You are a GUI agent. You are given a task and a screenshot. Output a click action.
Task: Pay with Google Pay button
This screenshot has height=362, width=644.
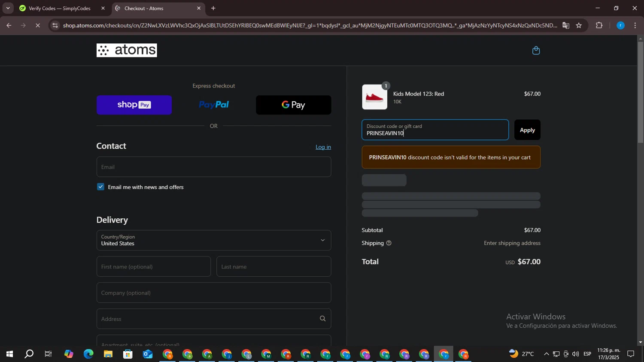[294, 105]
